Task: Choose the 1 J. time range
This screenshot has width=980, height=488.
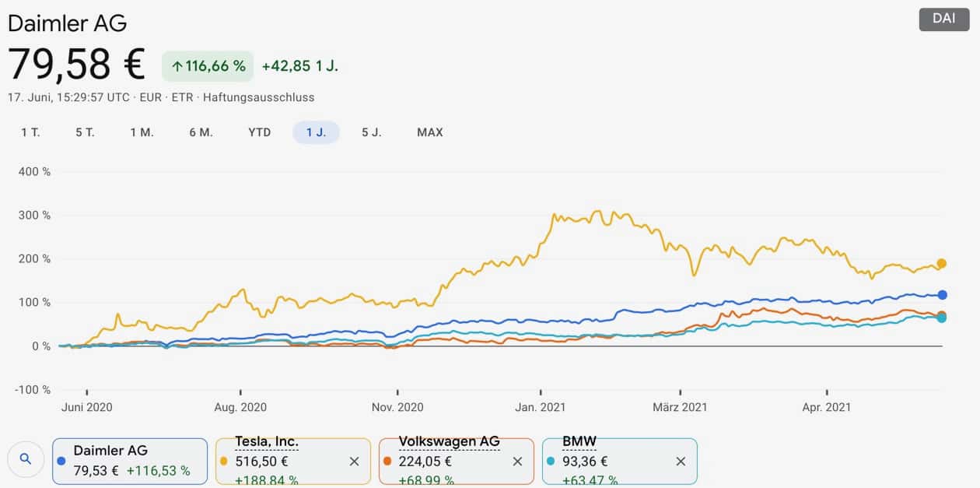Action: (x=316, y=132)
